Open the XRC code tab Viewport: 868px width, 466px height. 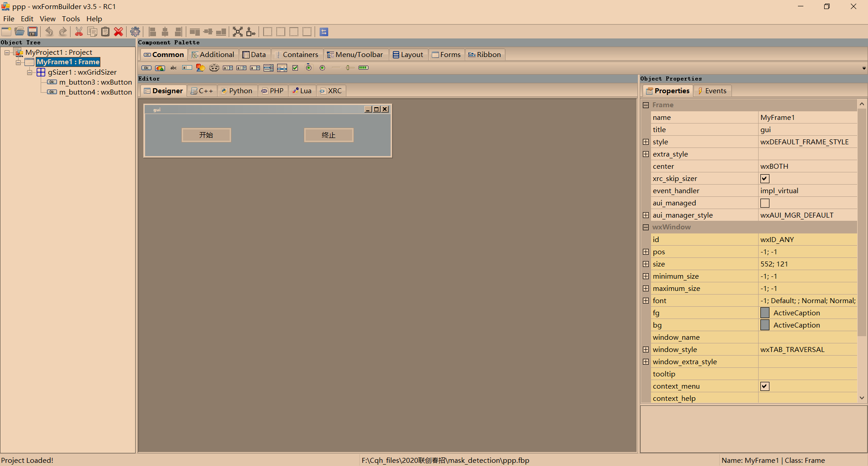[330, 91]
